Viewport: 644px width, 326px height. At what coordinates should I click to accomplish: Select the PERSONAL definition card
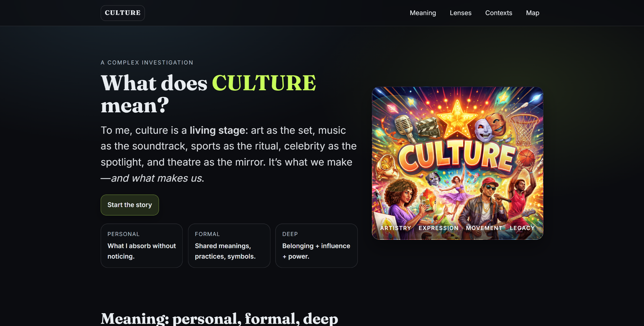tap(142, 246)
